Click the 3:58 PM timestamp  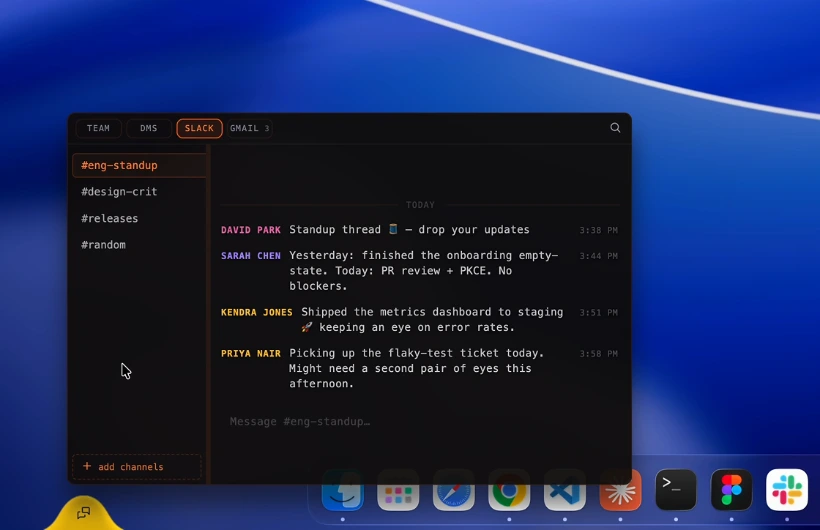(598, 354)
